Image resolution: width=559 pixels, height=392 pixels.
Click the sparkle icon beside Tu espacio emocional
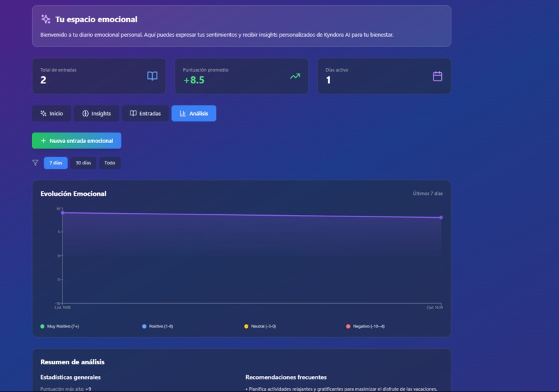[46, 19]
